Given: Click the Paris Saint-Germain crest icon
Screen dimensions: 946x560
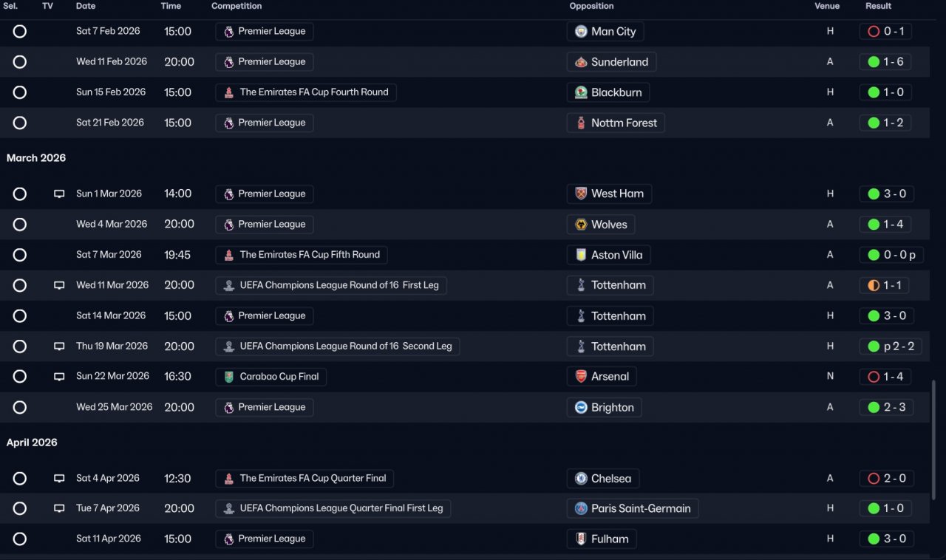Looking at the screenshot, I should (x=581, y=508).
